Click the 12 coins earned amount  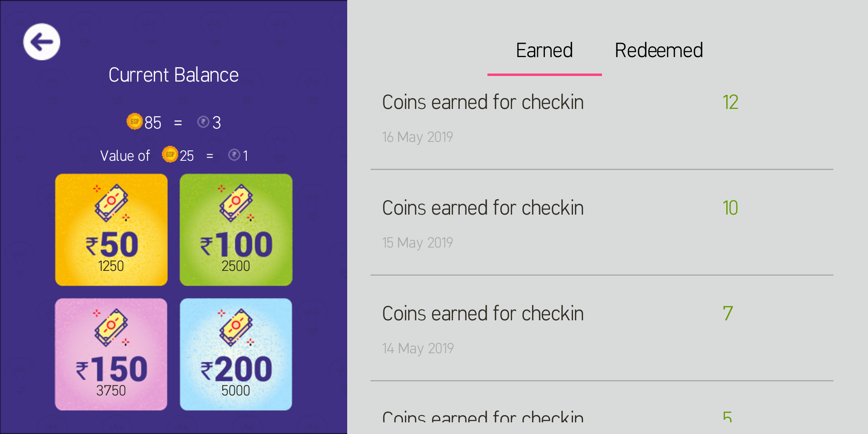[x=730, y=102]
